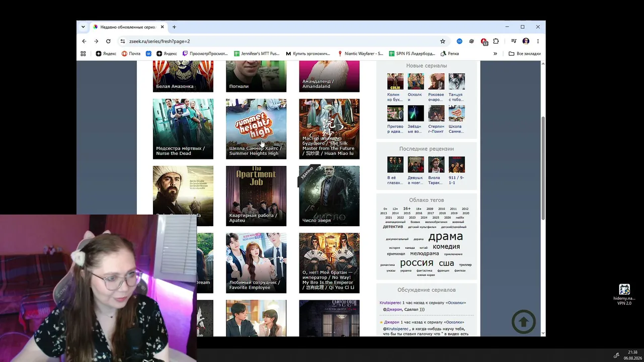Open the hidemy.name VPN 2.0 desktop icon

click(624, 294)
